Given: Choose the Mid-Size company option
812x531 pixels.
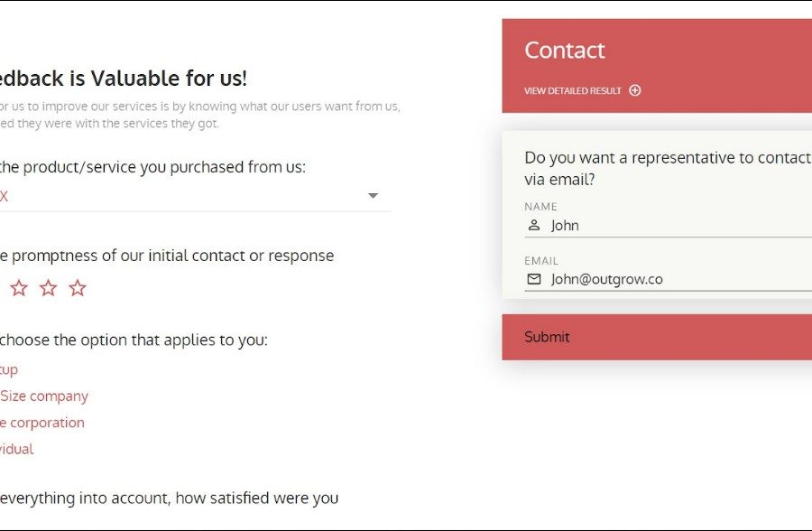Looking at the screenshot, I should [44, 396].
